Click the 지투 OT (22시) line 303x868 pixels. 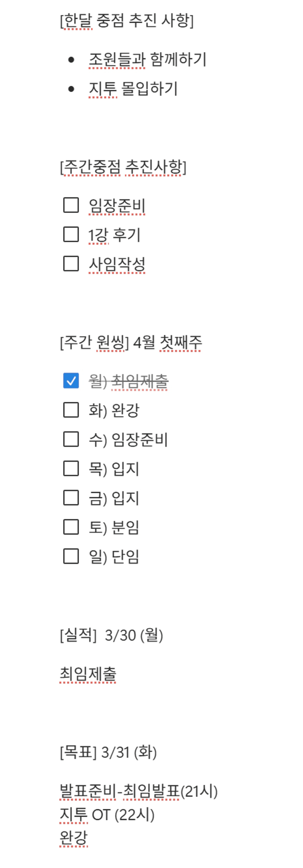pyautogui.click(x=107, y=815)
